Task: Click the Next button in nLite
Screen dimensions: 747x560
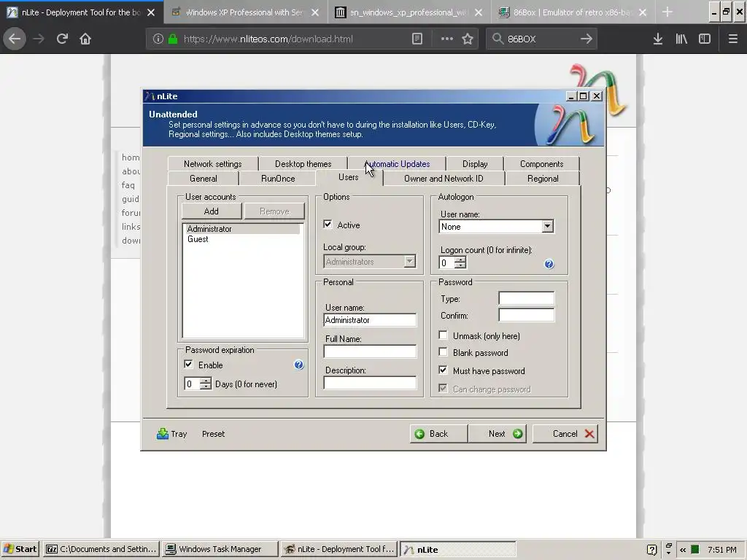Action: (498, 434)
